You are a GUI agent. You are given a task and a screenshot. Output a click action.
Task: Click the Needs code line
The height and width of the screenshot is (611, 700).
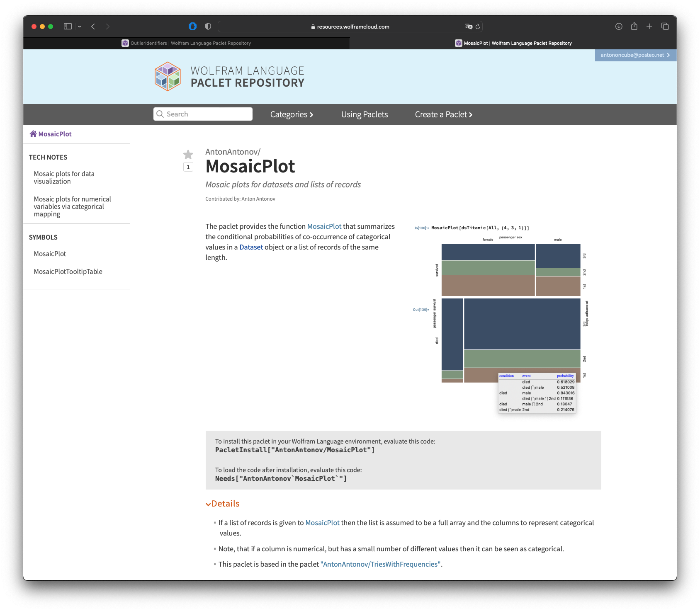[281, 479]
